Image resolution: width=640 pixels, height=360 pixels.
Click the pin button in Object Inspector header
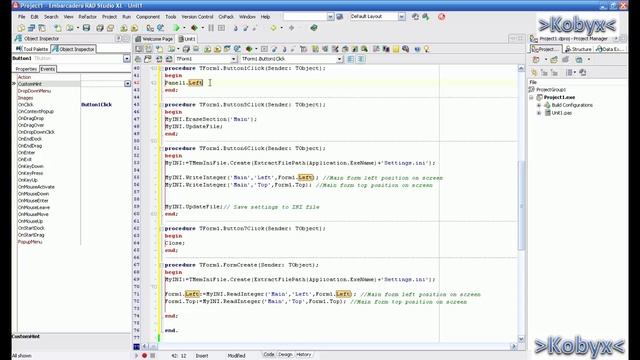tap(118, 38)
